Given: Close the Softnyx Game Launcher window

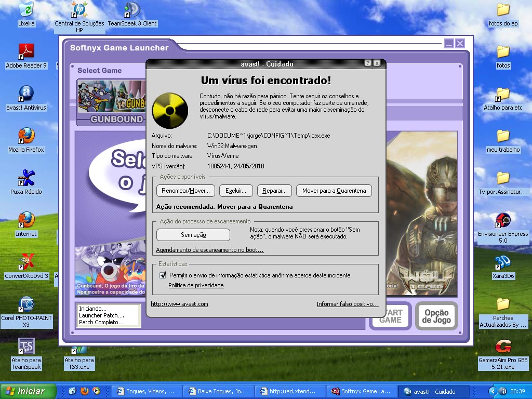Looking at the screenshot, I should coord(460,44).
